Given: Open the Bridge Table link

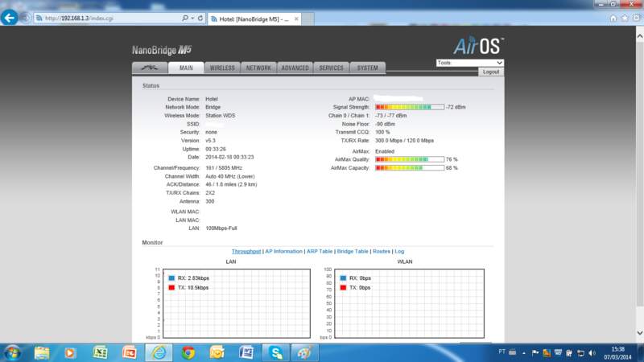Looking at the screenshot, I should click(353, 251).
